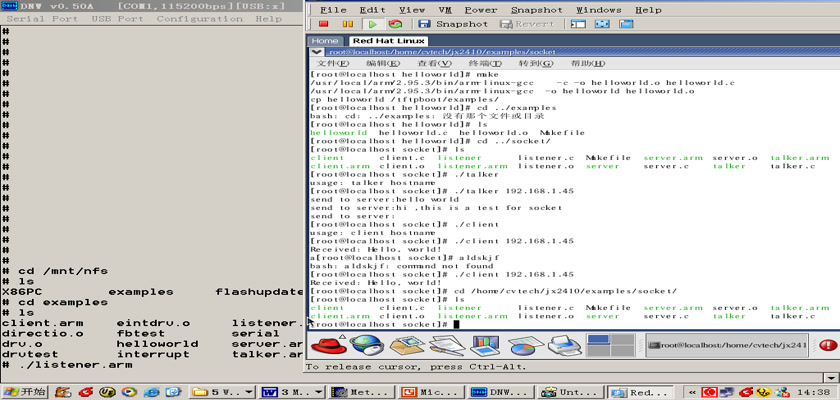Take a VM snapshot with Snapshot button
This screenshot has height=400, width=840.
(x=453, y=24)
